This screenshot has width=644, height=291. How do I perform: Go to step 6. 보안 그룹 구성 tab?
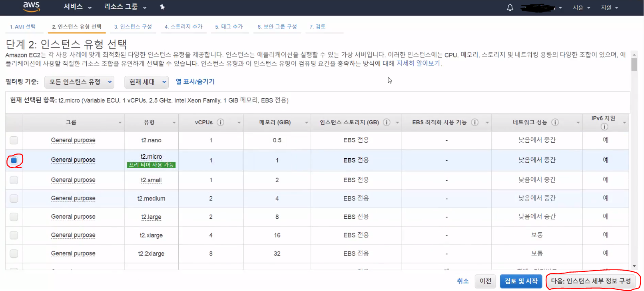[x=277, y=27]
